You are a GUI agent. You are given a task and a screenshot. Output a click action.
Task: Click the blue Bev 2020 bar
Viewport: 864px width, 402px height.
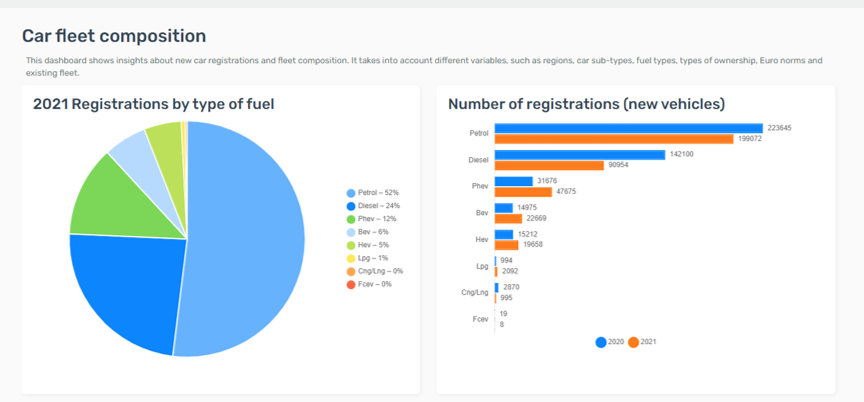[504, 208]
